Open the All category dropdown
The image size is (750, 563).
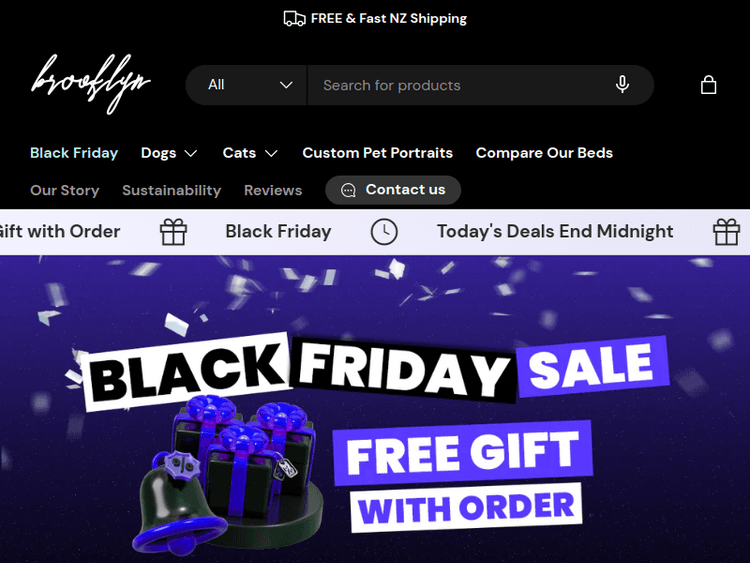(246, 85)
